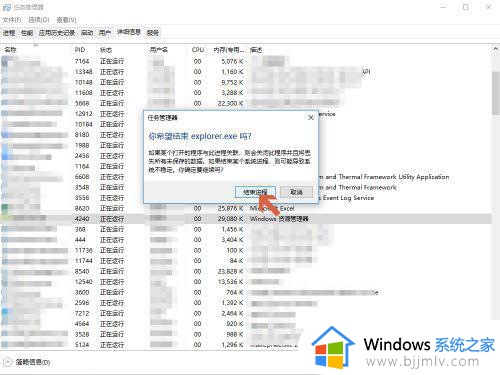Select the row with PID 368
The image size is (500, 375).
click(246, 229)
